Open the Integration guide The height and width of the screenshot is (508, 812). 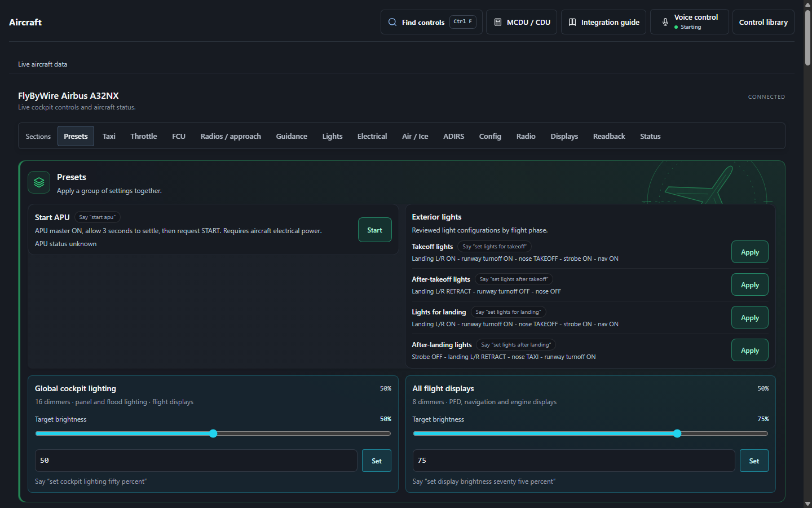pyautogui.click(x=603, y=22)
